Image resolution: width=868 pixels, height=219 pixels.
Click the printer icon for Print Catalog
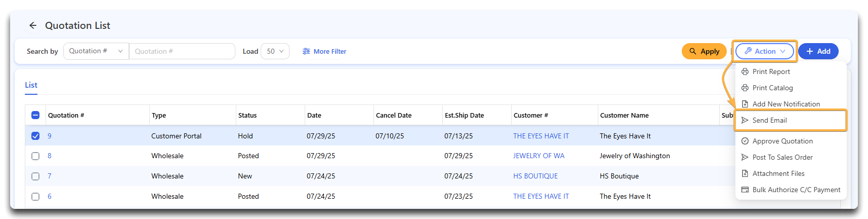(745, 88)
